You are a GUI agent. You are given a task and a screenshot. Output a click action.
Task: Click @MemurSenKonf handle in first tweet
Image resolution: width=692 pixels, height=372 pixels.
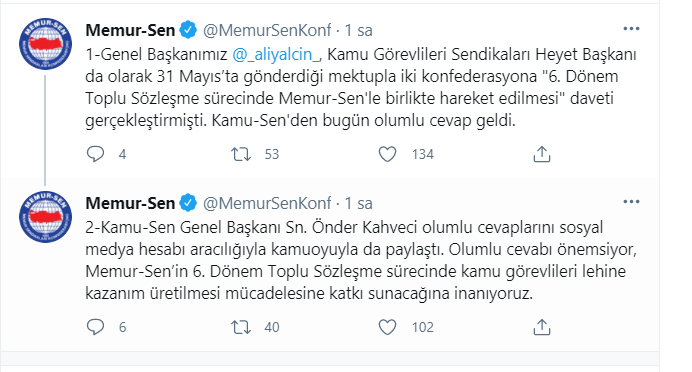[x=267, y=30]
